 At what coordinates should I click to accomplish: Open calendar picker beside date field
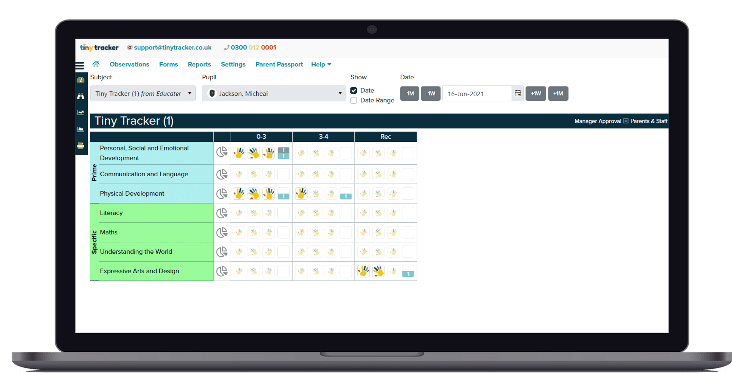pyautogui.click(x=518, y=93)
